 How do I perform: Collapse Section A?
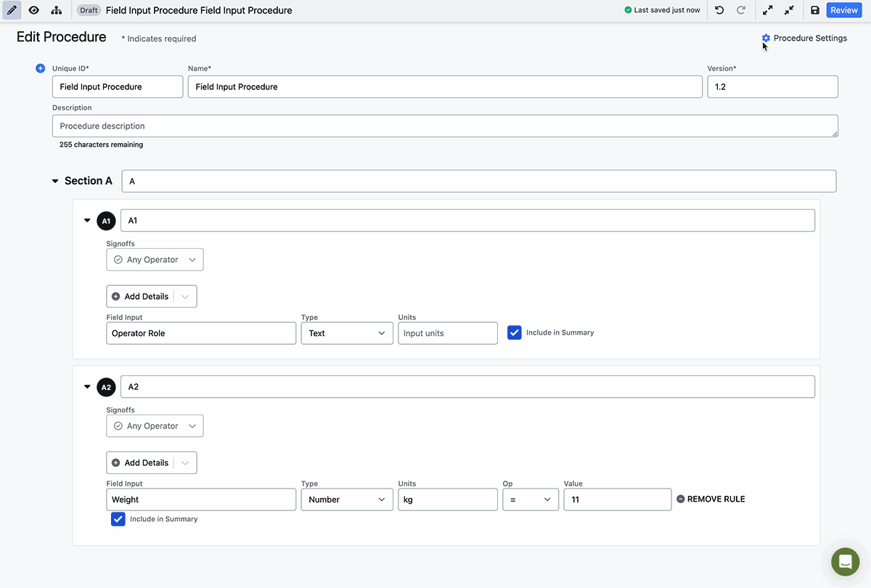(54, 181)
